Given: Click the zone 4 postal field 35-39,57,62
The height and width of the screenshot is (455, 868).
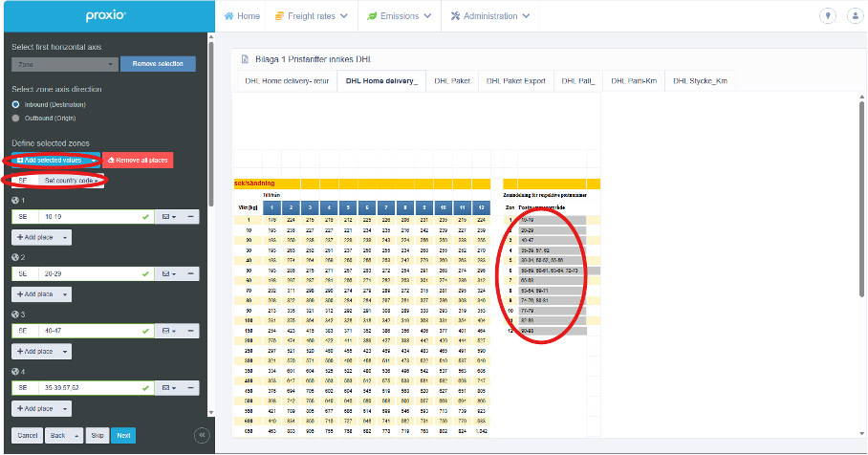Looking at the screenshot, I should 97,388.
